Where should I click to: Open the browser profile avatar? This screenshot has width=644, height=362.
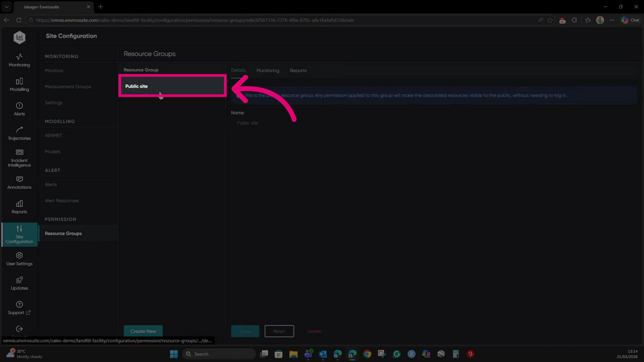[600, 20]
